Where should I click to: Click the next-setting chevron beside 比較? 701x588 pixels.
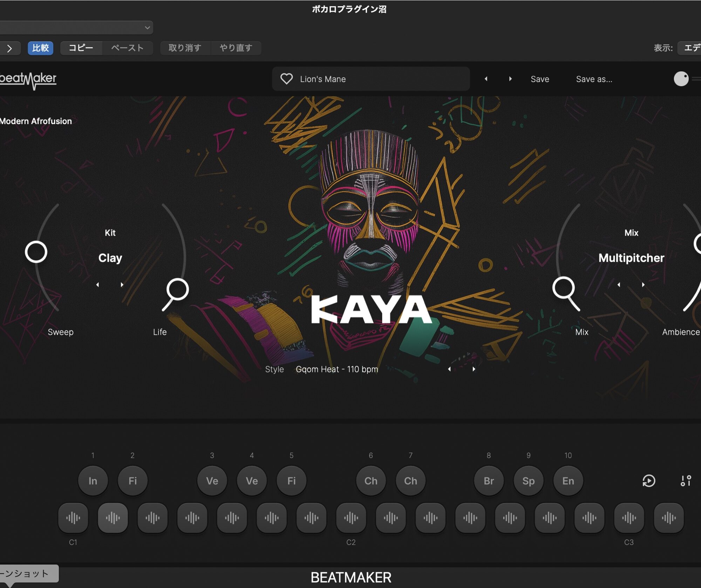[10, 48]
